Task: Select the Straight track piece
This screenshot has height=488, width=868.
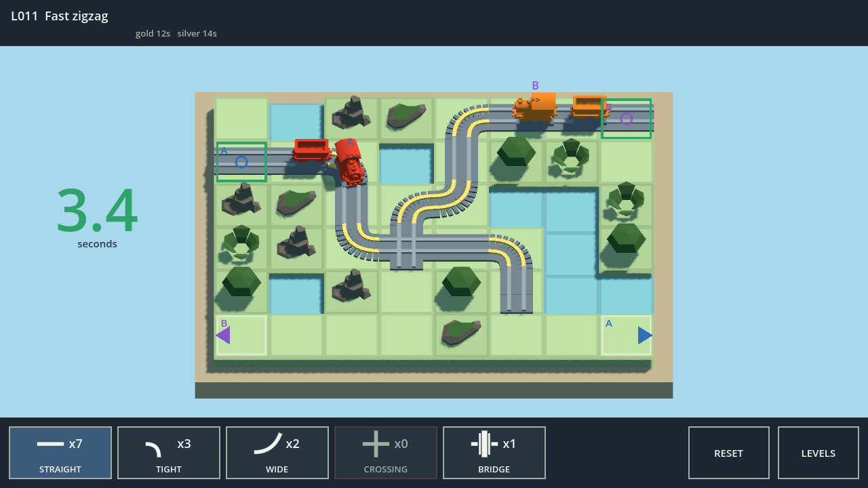Action: coord(60,453)
